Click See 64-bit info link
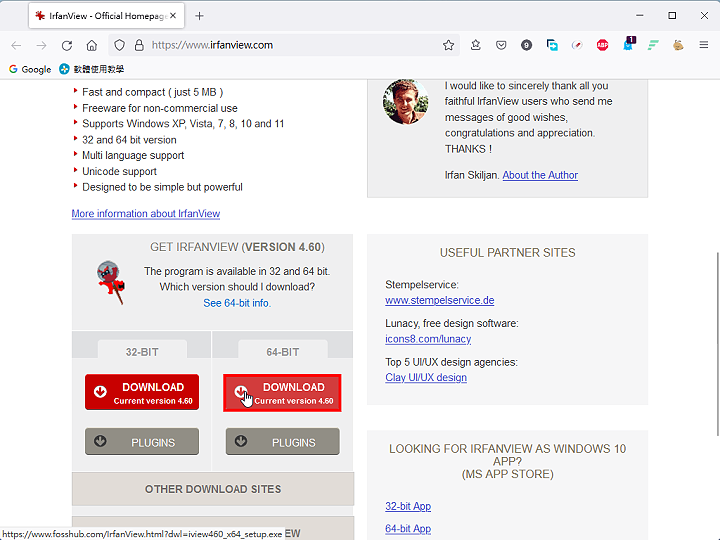The height and width of the screenshot is (540, 720). coord(237,303)
